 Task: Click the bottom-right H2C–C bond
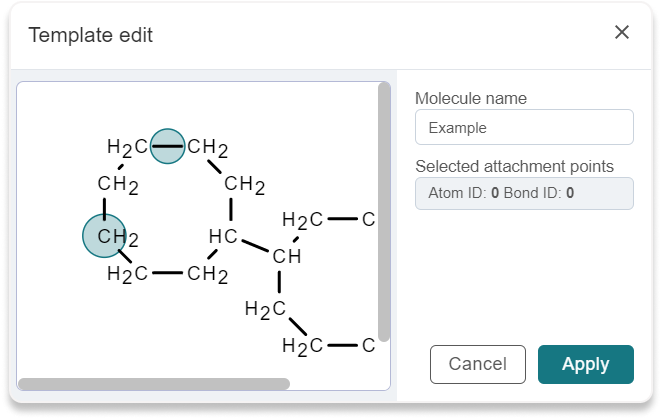[343, 346]
